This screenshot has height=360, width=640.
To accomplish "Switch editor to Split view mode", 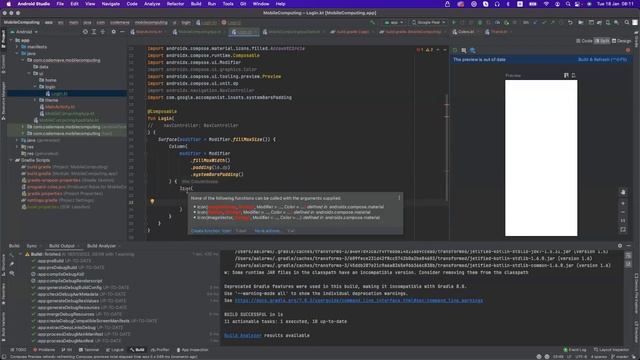I will click(x=602, y=41).
